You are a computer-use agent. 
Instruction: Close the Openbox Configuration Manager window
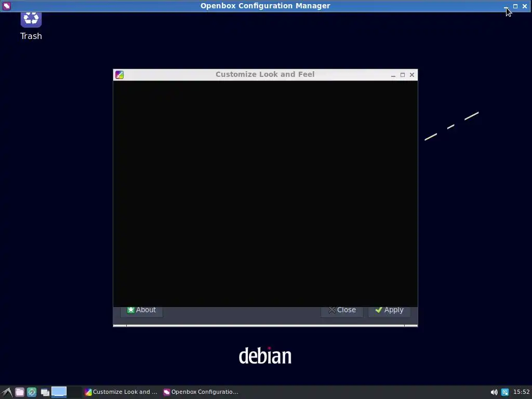click(x=525, y=6)
